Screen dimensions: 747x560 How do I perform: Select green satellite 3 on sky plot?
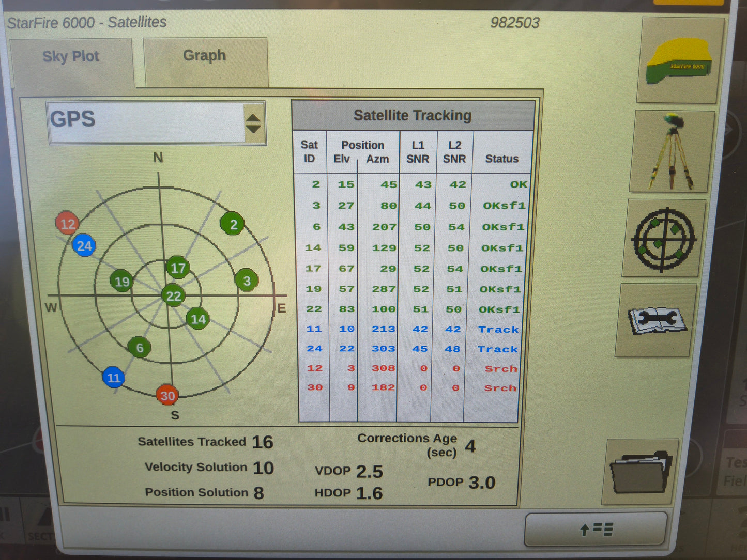246,280
